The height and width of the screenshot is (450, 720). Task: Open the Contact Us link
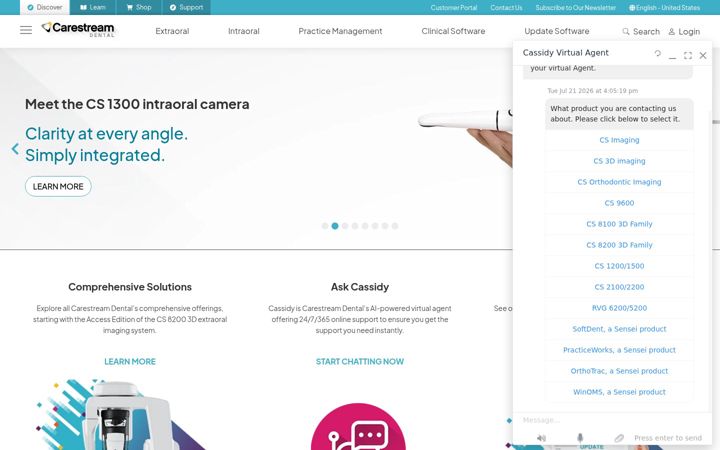pos(506,8)
